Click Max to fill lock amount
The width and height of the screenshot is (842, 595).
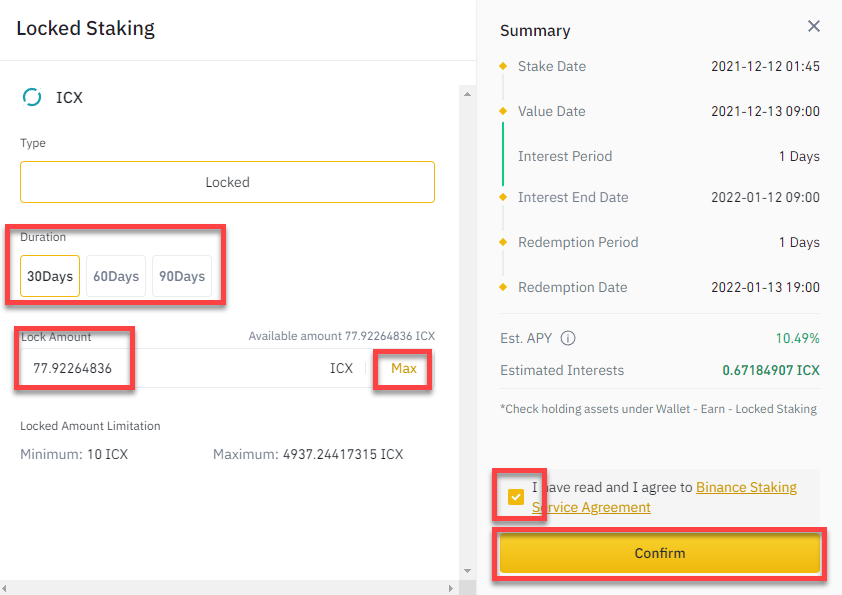tap(404, 368)
